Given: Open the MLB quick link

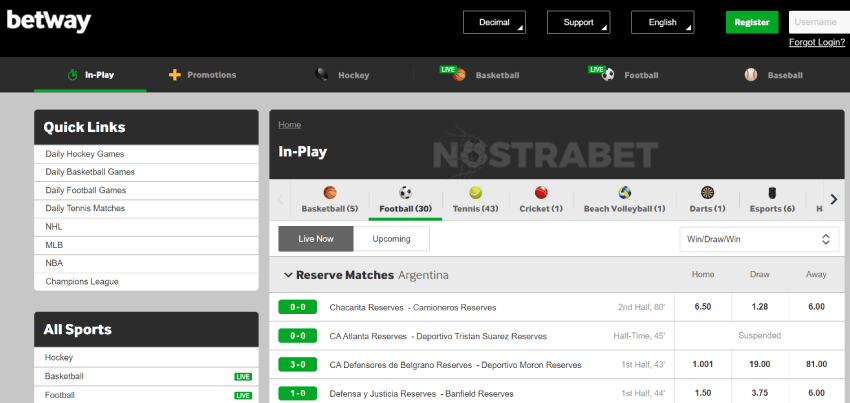Looking at the screenshot, I should [x=146, y=245].
